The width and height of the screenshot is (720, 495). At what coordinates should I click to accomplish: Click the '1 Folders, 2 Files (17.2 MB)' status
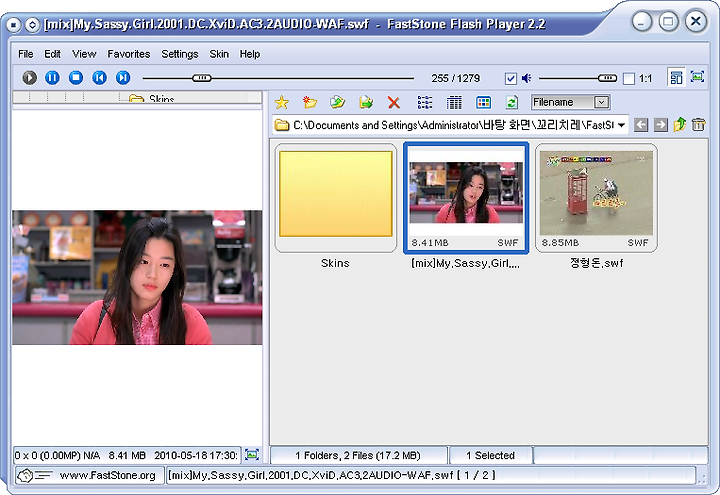[358, 456]
